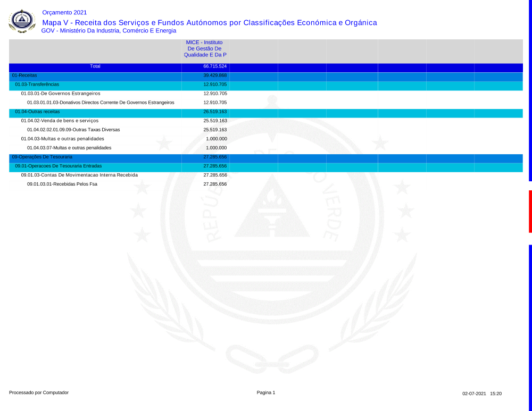This screenshot has height=411, width=532.
Task: Select the total value 66.715.524
Action: [x=215, y=66]
